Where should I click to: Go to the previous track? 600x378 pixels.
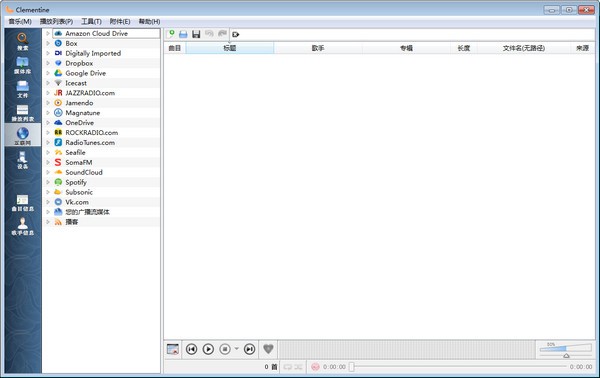tap(191, 349)
